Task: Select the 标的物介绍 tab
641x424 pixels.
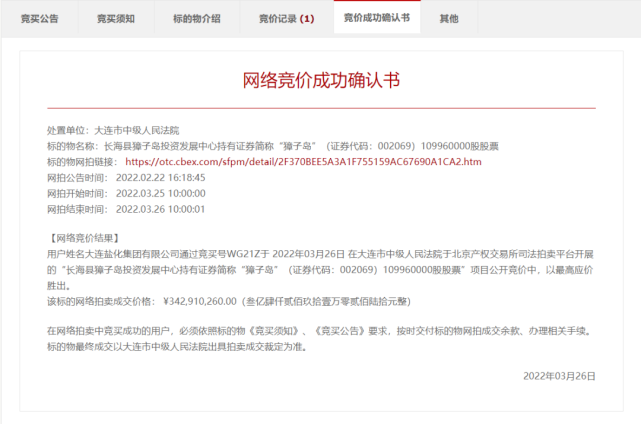Action: click(x=197, y=19)
